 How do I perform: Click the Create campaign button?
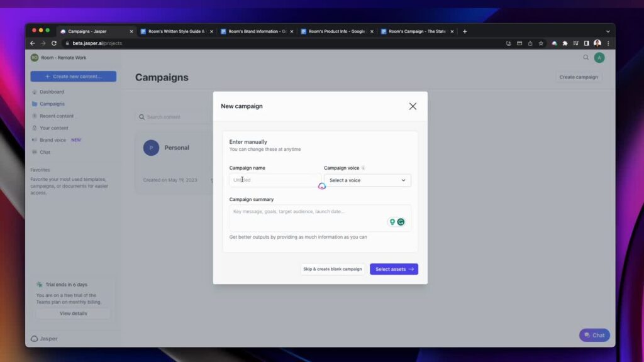[x=579, y=77]
